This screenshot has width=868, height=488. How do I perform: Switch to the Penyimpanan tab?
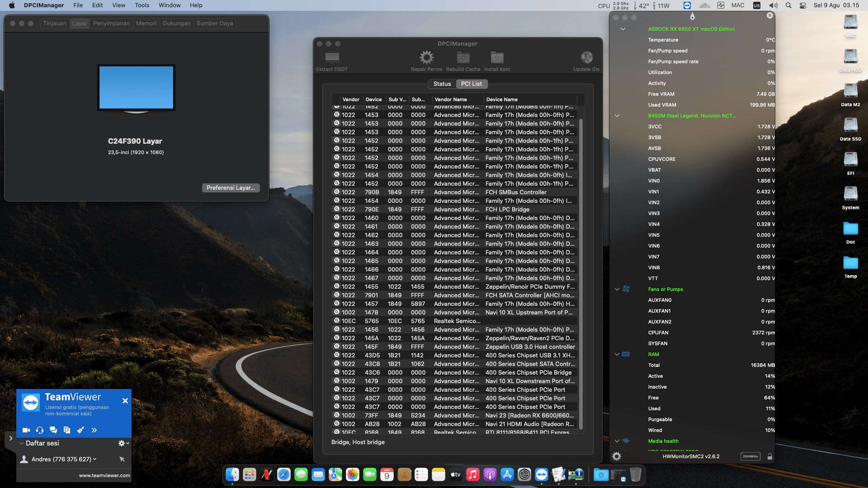[111, 23]
